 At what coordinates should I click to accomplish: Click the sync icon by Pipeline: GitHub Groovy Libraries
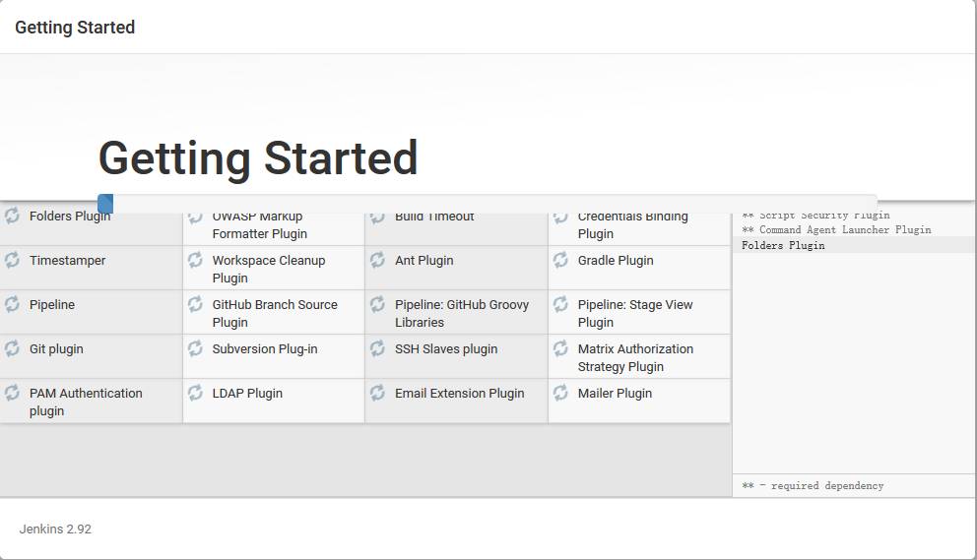pyautogui.click(x=377, y=304)
